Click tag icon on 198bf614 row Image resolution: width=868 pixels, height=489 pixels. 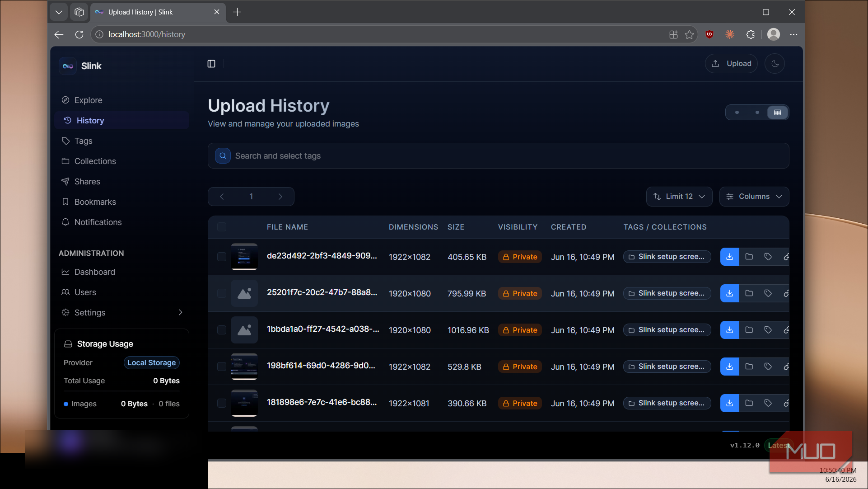[768, 367]
